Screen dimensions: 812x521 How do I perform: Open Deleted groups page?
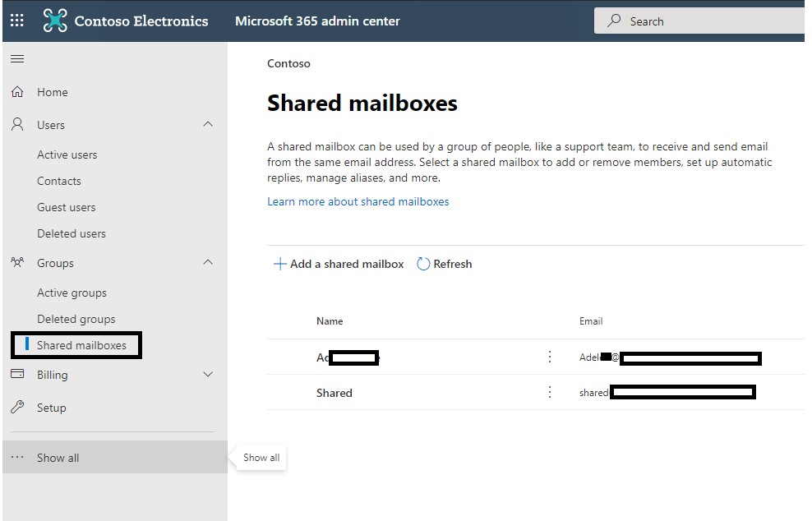tap(76, 319)
